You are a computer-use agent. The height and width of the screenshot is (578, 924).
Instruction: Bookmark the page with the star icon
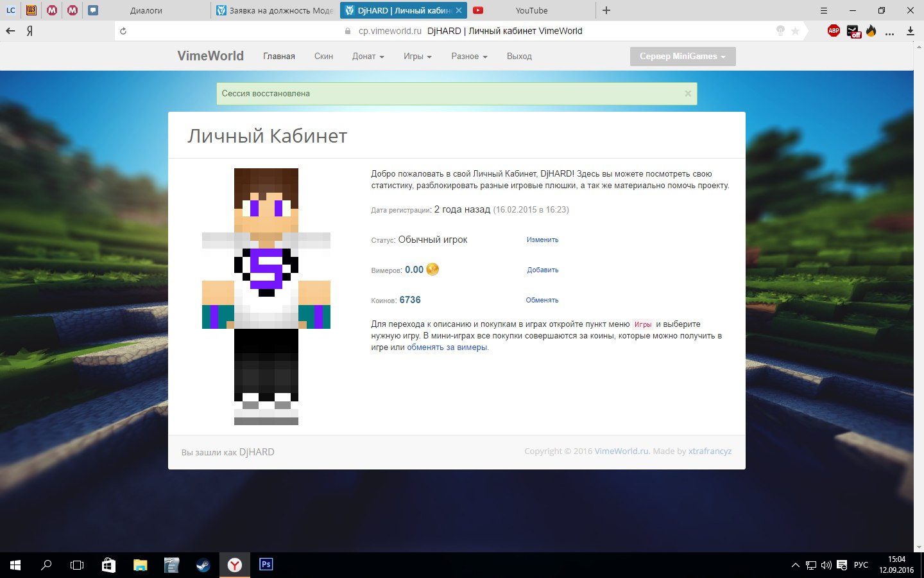[796, 31]
